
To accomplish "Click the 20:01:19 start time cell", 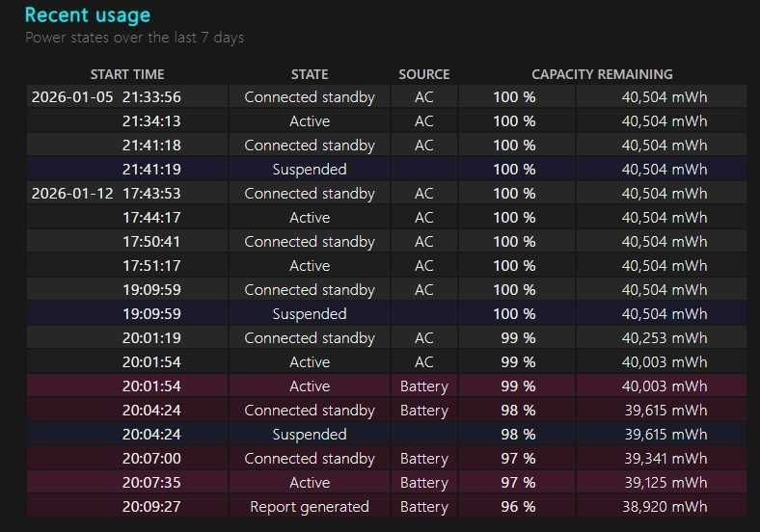I will pos(151,338).
